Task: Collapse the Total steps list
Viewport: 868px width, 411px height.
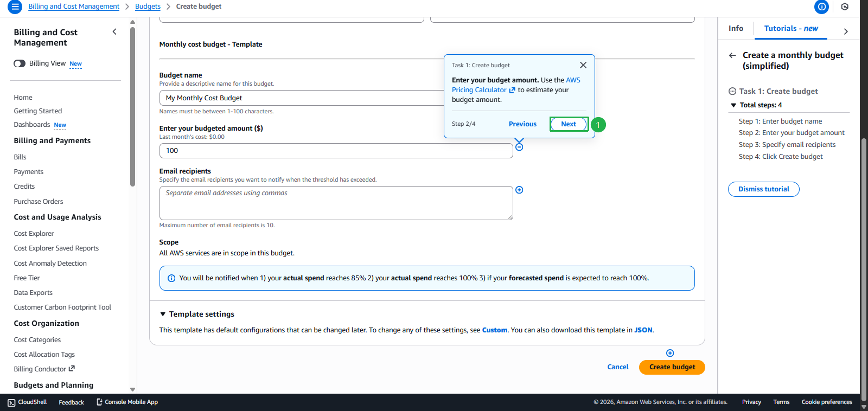Action: coord(733,105)
